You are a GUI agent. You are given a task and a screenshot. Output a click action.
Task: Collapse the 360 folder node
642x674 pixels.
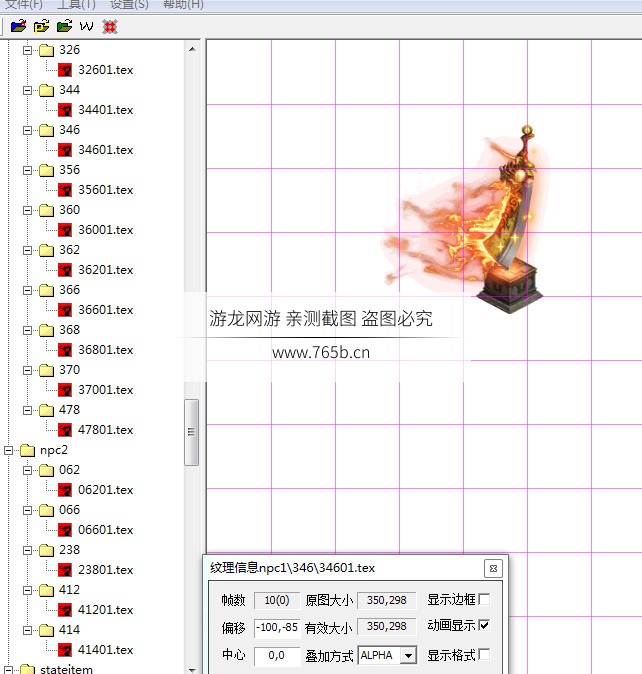click(x=28, y=210)
